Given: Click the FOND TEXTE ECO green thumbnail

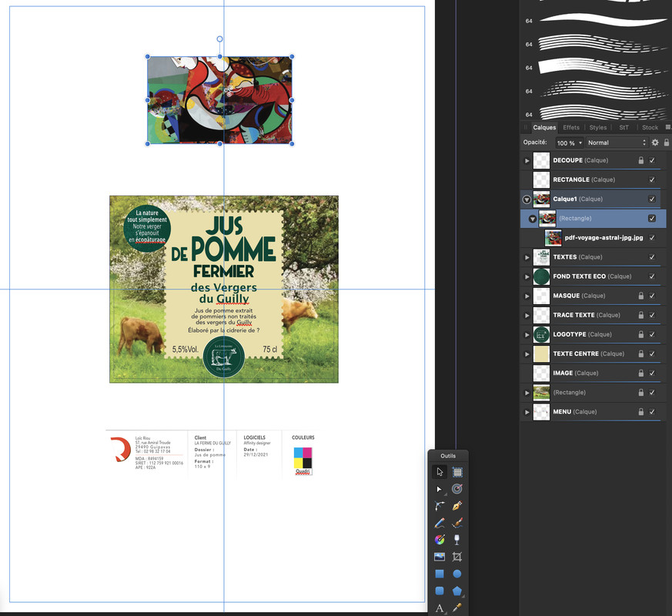Looking at the screenshot, I should [x=541, y=276].
